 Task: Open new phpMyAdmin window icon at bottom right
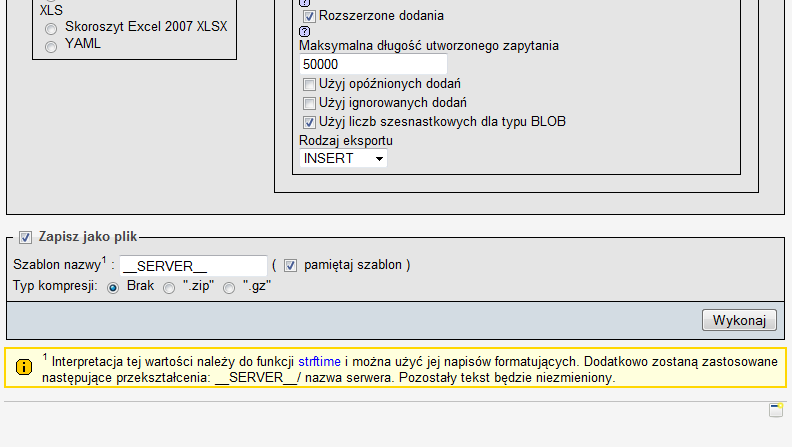[x=776, y=410]
